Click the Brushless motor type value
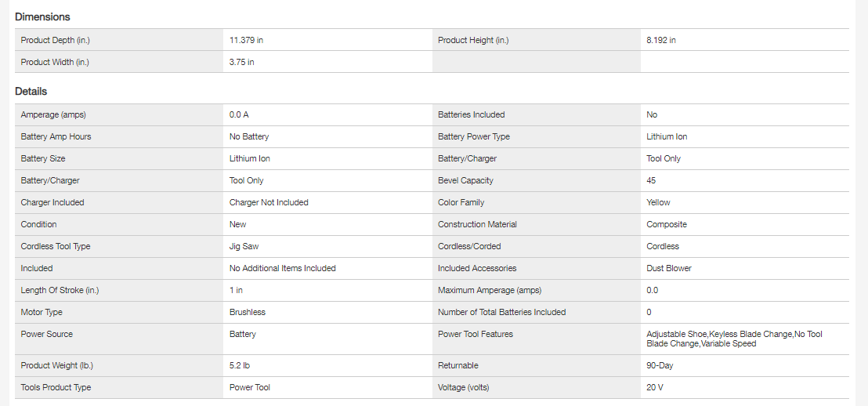The image size is (868, 406). (248, 312)
